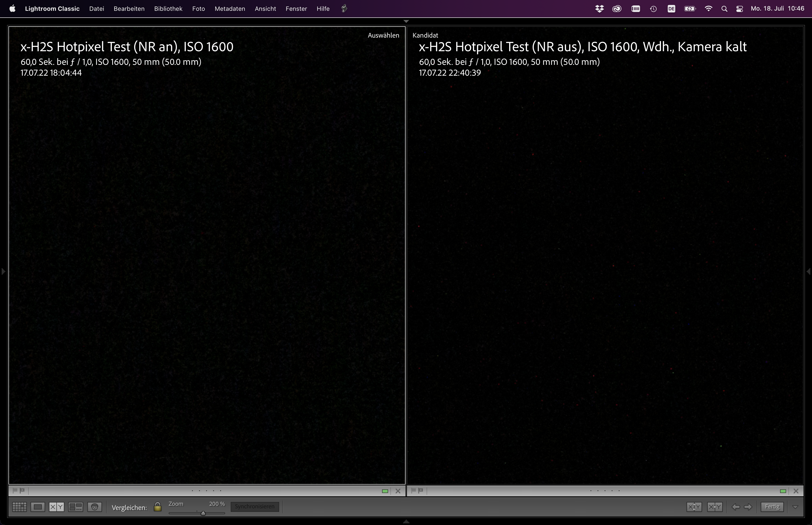Set five-star rating on the left photo
The height and width of the screenshot is (525, 812).
coord(221,491)
